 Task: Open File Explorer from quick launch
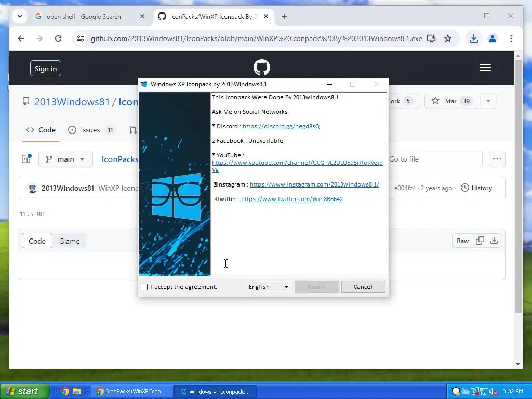(x=77, y=392)
